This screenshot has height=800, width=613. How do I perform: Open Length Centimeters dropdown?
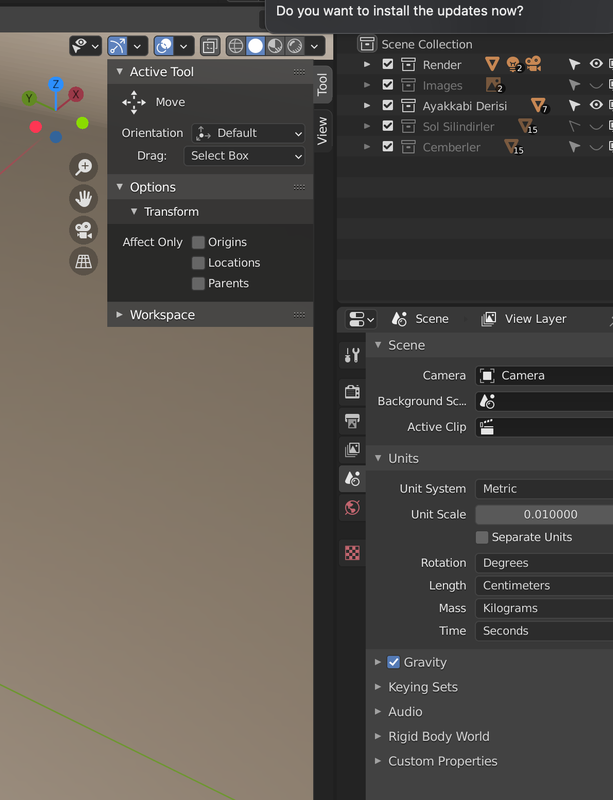click(x=544, y=586)
